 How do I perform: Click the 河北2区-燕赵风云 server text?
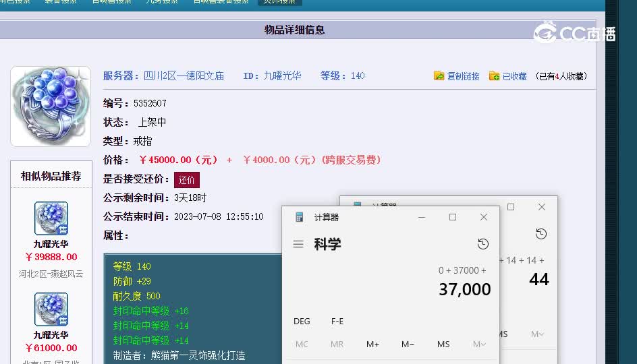[x=51, y=274]
